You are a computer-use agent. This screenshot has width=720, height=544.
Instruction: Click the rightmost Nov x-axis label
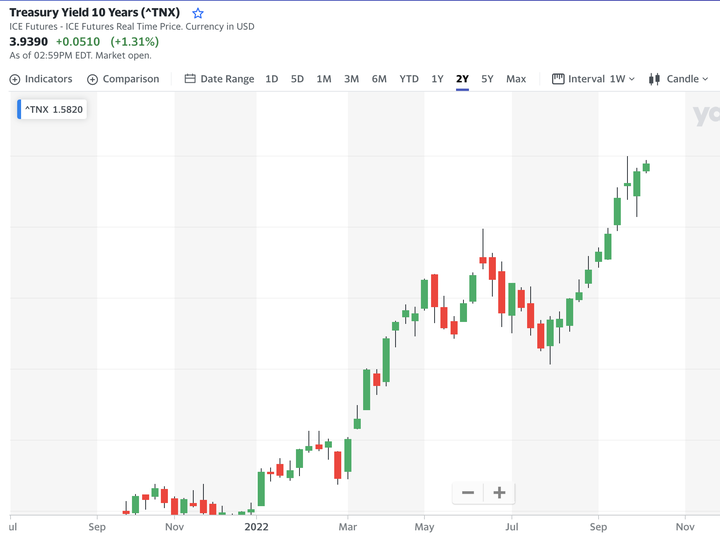click(x=685, y=527)
